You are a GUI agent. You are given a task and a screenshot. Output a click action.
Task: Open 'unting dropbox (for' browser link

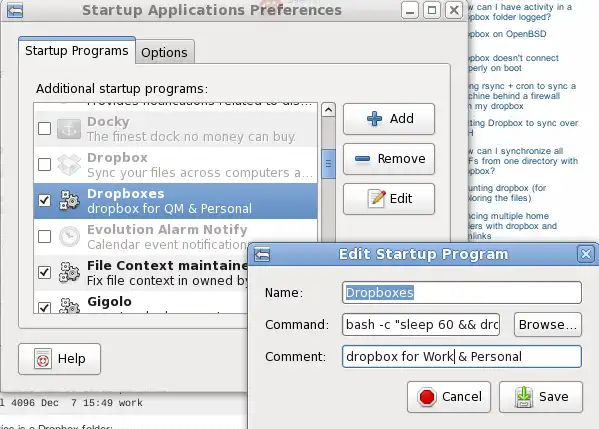(x=507, y=193)
